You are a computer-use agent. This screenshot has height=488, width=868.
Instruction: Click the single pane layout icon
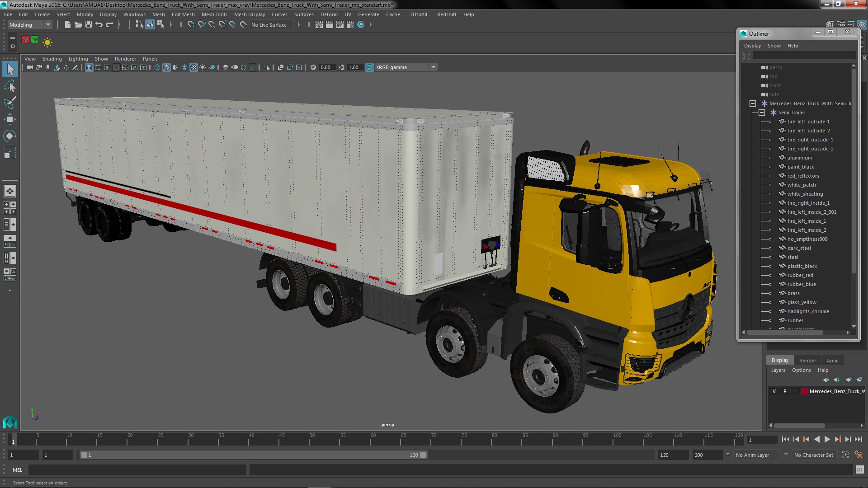10,191
